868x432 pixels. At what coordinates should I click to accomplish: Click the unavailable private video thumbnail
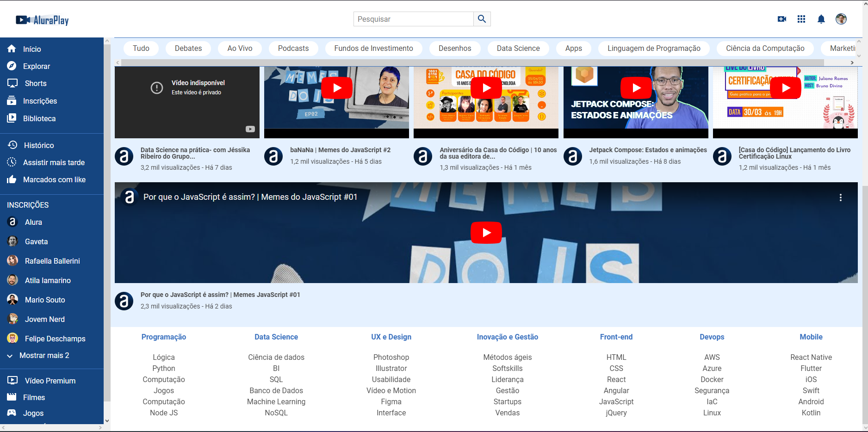tap(187, 102)
